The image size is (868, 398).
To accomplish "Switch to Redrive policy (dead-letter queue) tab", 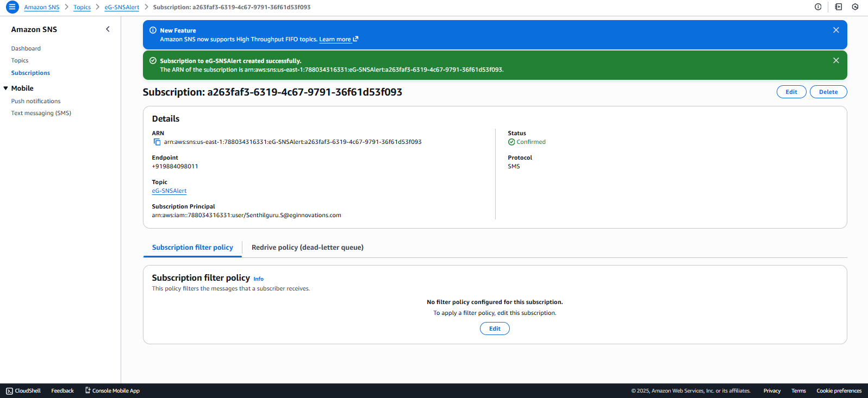I will coord(307,248).
